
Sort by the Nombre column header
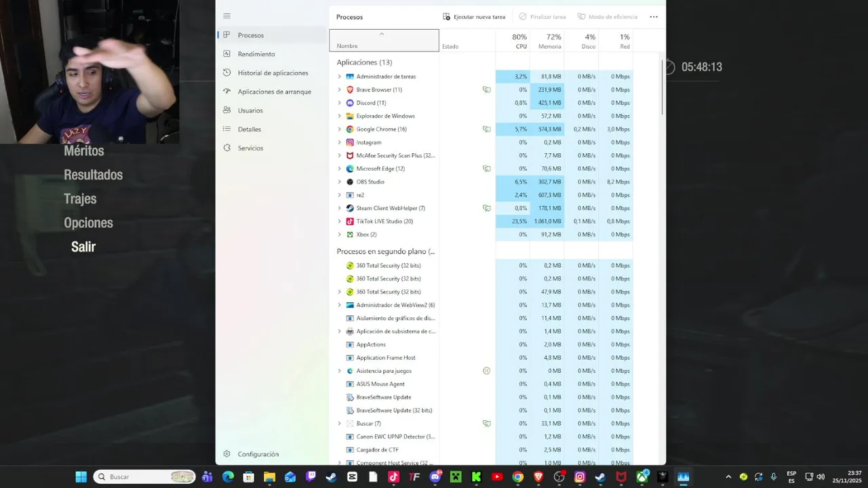point(384,41)
